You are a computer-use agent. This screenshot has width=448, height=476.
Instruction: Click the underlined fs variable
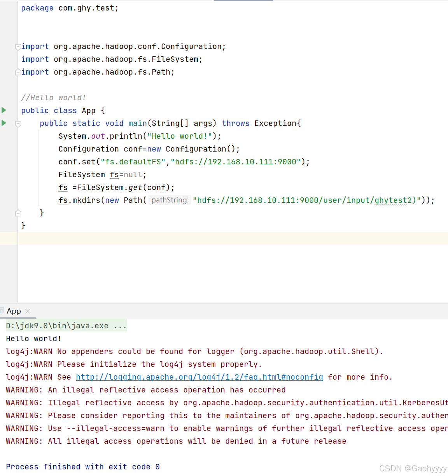click(x=63, y=187)
